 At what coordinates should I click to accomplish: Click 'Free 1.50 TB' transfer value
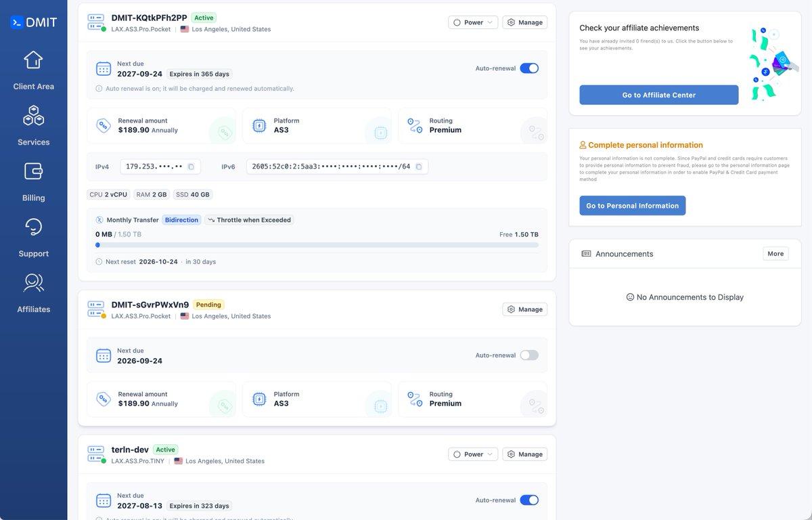point(519,234)
